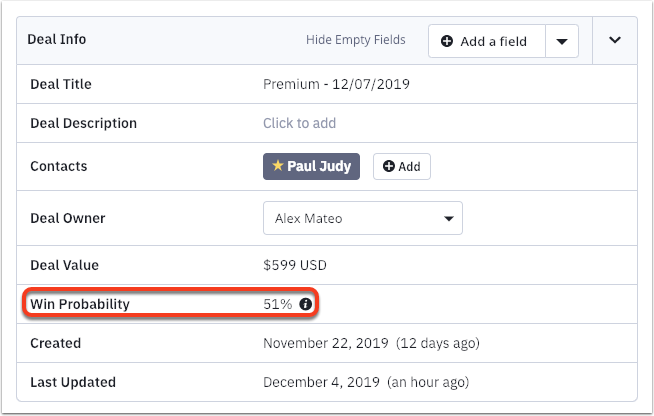Open the Add a field dropdown arrow
Viewport: 654px width, 416px height.
(562, 41)
